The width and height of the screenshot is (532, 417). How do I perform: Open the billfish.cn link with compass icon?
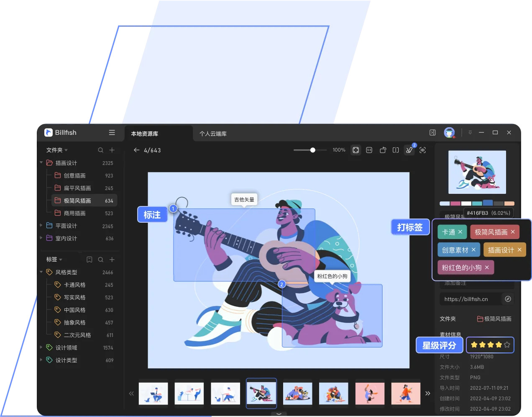[x=508, y=299]
